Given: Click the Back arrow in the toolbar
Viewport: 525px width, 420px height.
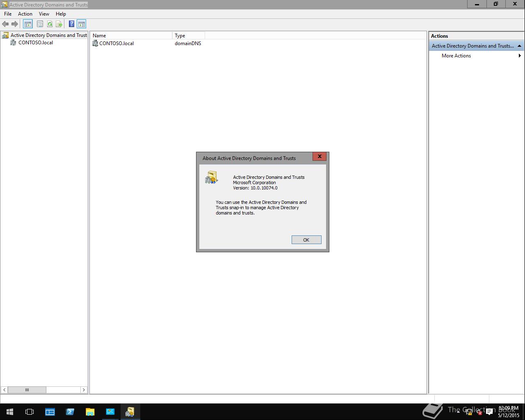Looking at the screenshot, I should pos(5,24).
